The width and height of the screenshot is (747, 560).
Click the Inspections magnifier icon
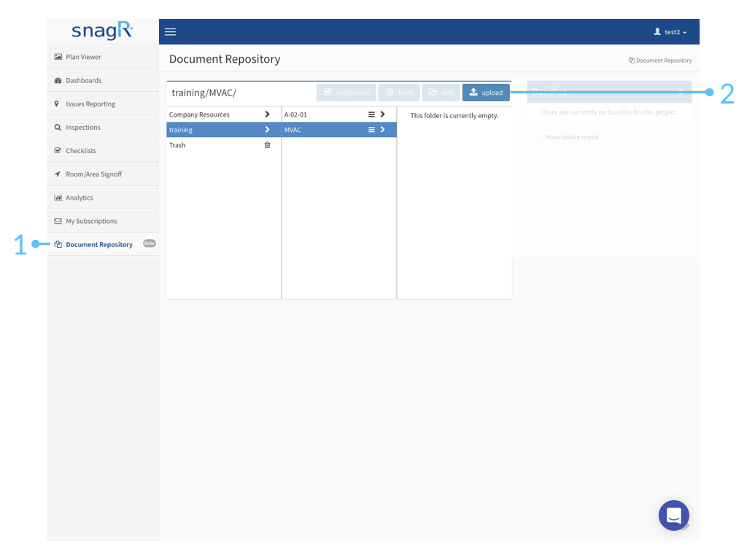click(x=58, y=127)
